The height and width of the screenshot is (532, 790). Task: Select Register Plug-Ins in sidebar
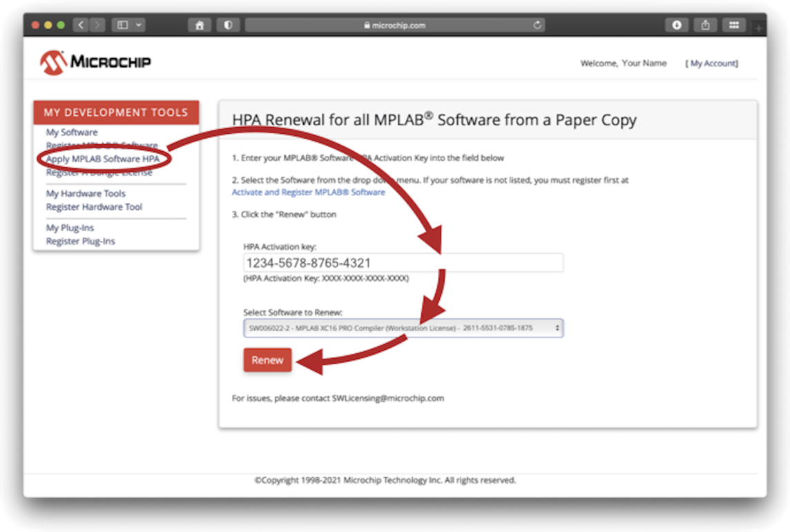(80, 242)
